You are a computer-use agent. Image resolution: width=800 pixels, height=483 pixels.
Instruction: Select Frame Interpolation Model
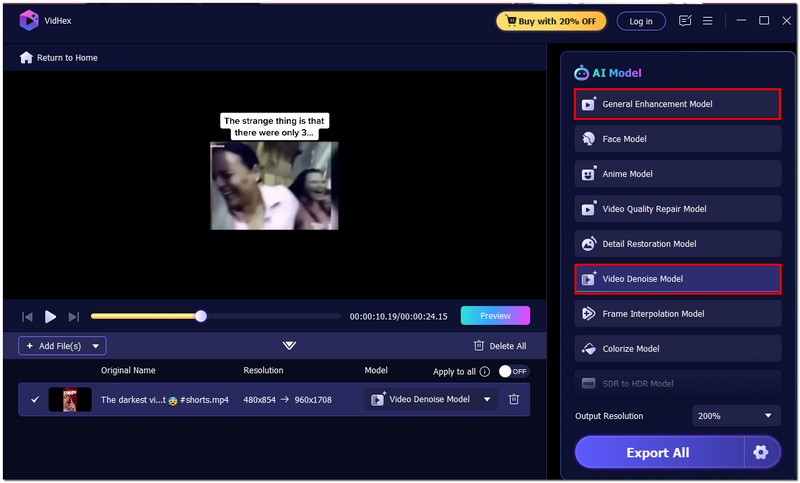coord(678,314)
